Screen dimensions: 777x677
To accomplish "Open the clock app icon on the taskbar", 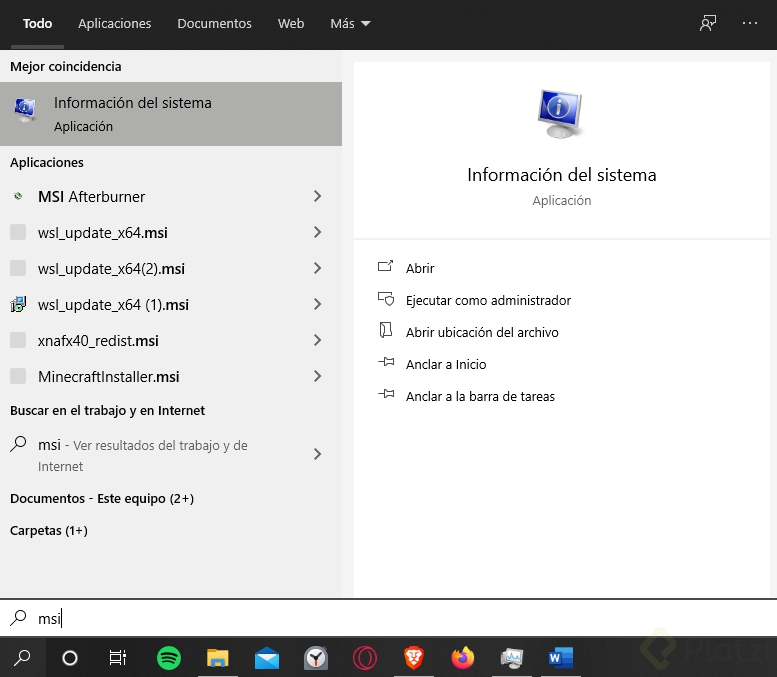I will point(316,658).
